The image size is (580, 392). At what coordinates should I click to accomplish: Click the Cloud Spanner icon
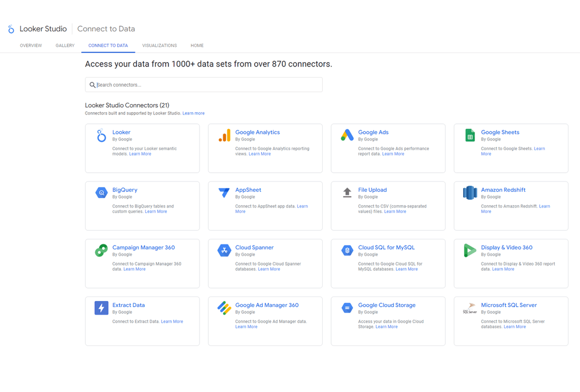coord(224,251)
